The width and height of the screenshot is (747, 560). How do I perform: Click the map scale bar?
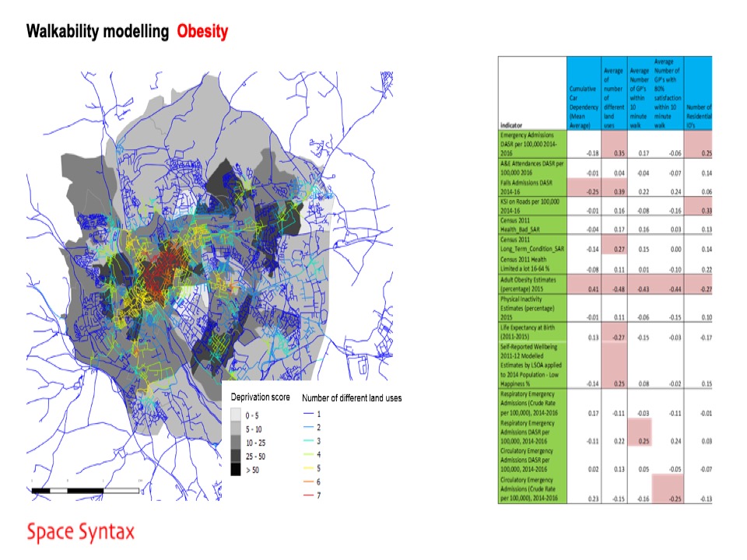tap(84, 491)
